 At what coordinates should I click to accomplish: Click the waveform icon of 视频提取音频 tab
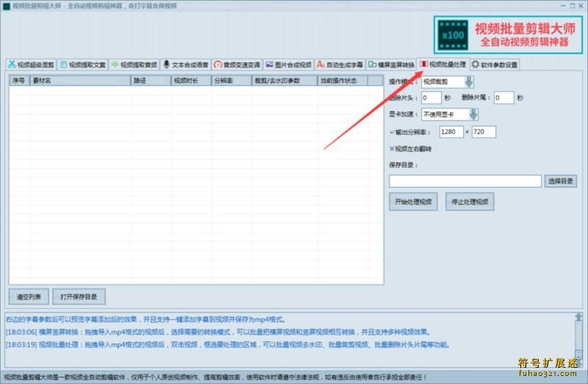pos(115,65)
